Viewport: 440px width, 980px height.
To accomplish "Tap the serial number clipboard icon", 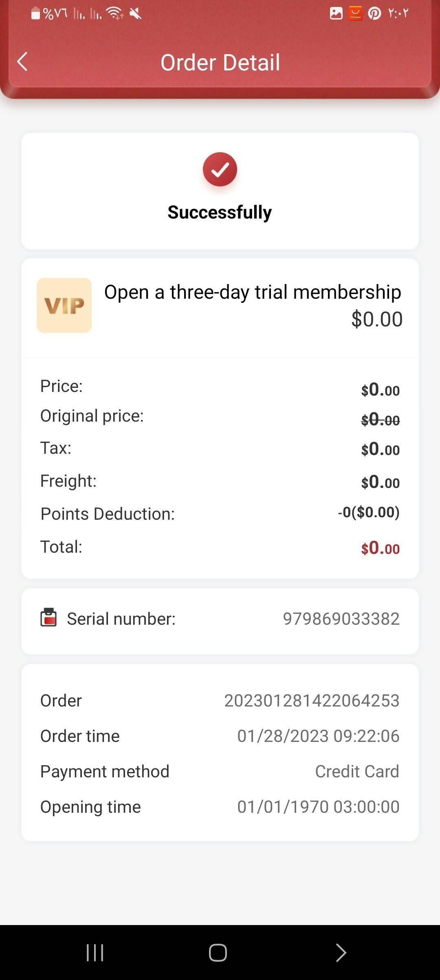I will pyautogui.click(x=48, y=617).
